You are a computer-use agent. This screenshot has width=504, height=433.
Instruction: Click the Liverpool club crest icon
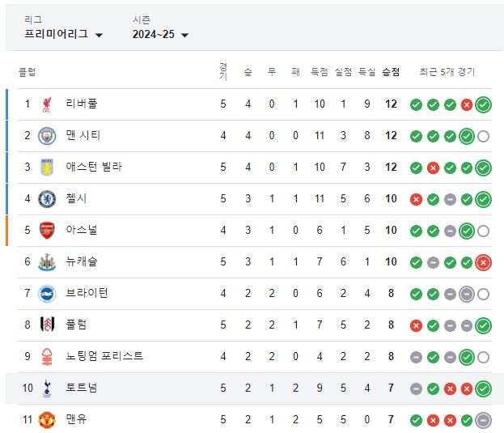click(x=47, y=104)
